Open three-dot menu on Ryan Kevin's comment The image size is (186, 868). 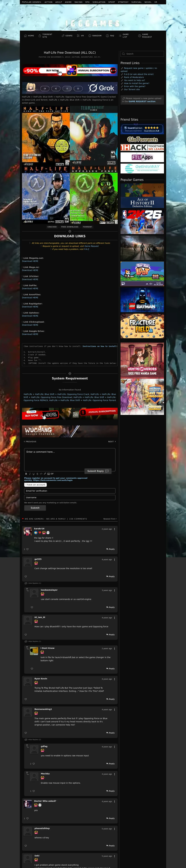point(114,679)
